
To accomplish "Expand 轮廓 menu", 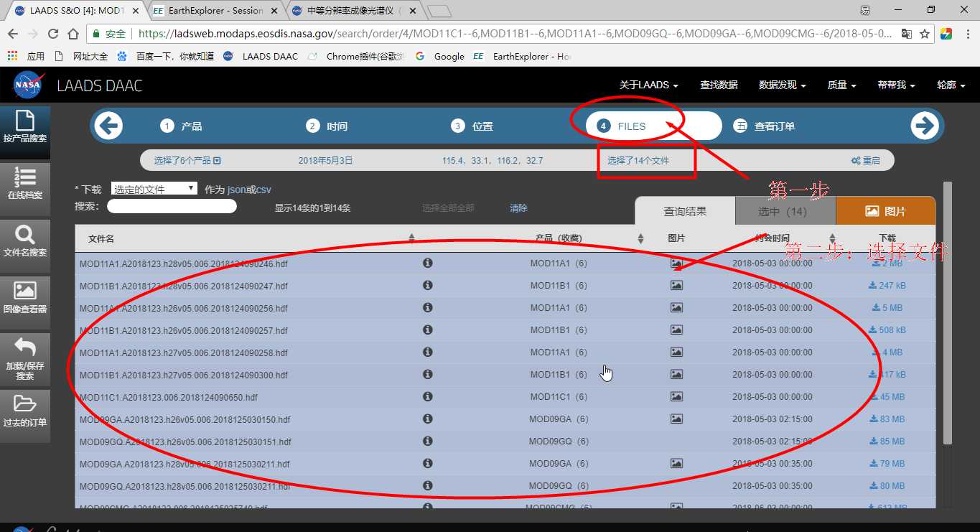I will (951, 85).
